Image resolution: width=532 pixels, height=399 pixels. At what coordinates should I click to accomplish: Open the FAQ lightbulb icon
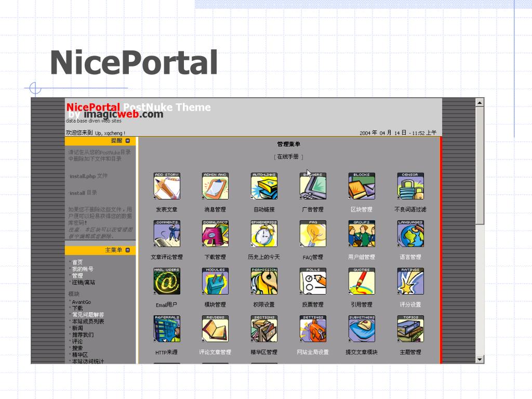pyautogui.click(x=313, y=233)
